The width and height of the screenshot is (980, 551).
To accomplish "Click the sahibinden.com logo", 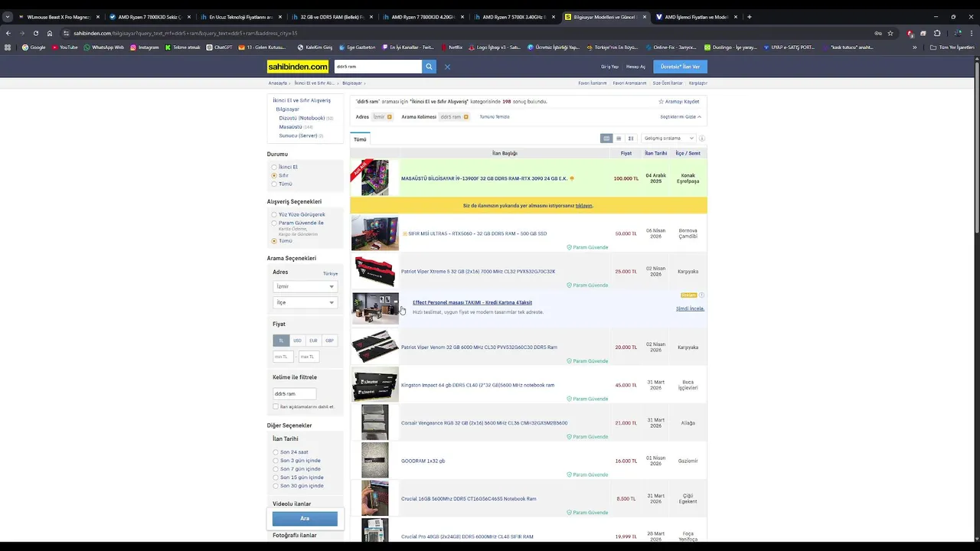I will point(298,67).
